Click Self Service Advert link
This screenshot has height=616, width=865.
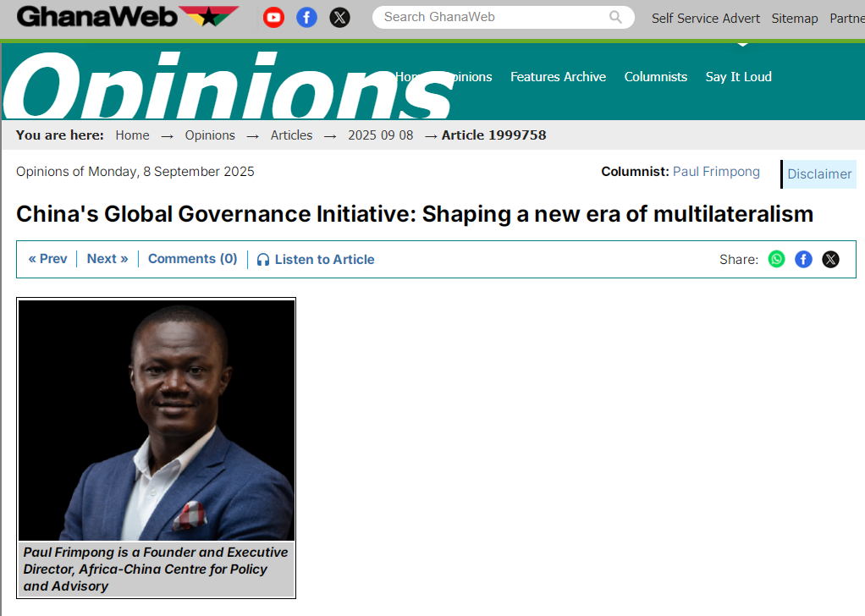[705, 18]
